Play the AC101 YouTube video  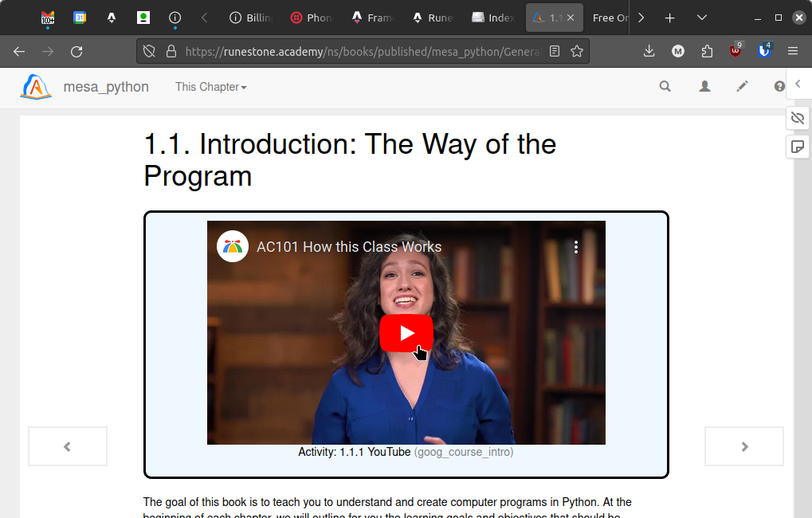click(x=406, y=333)
